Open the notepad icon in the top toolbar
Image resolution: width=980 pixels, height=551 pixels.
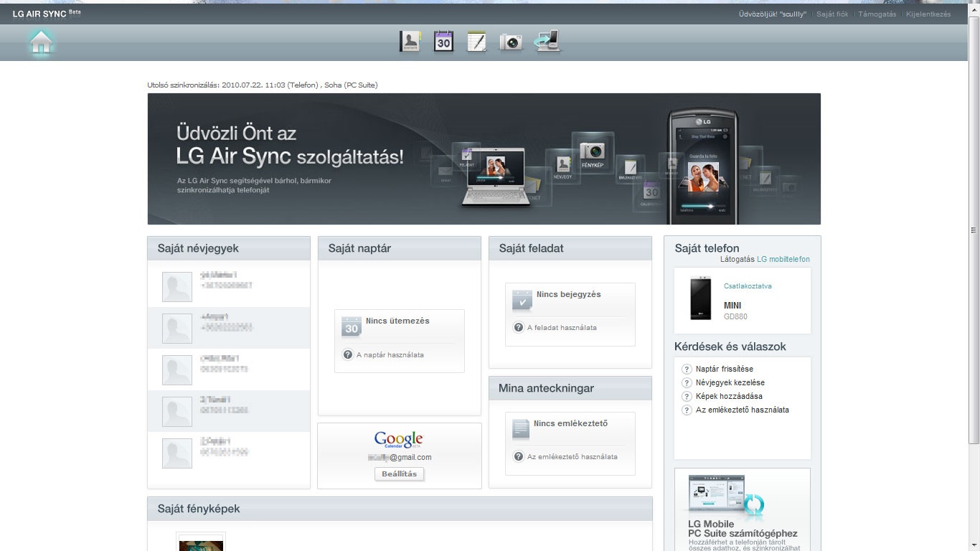click(x=476, y=42)
